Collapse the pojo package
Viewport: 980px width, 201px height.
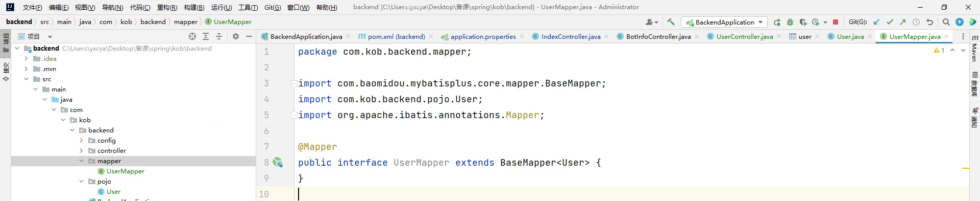[81, 181]
